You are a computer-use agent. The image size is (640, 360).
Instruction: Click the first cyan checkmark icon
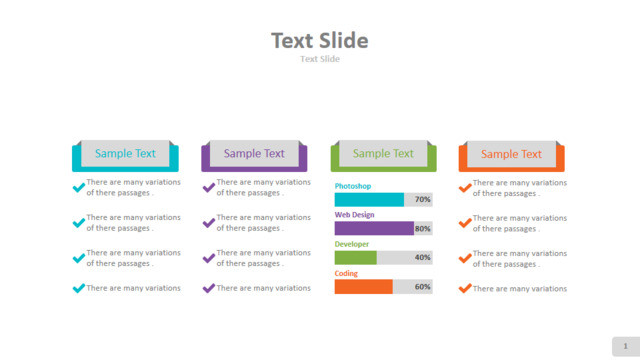(x=79, y=187)
